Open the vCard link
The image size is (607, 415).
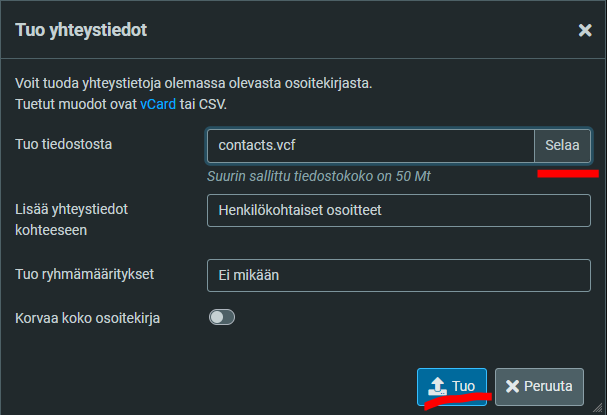(x=158, y=104)
